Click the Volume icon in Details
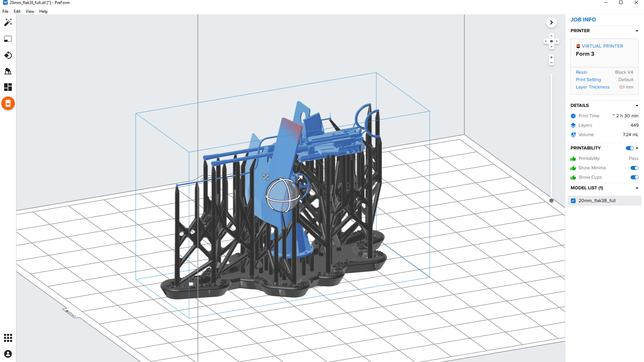This screenshot has width=644, height=362. 573,135
